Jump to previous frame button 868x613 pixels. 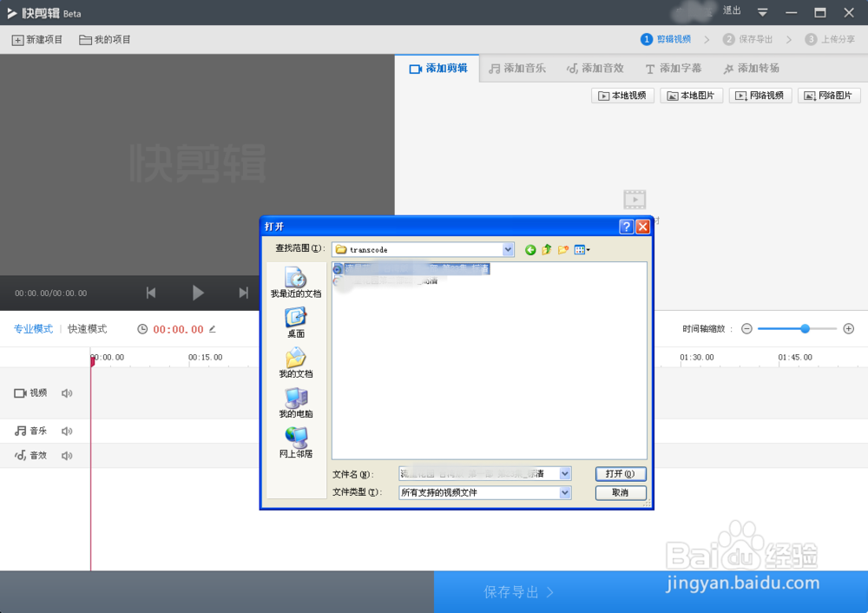(x=151, y=293)
